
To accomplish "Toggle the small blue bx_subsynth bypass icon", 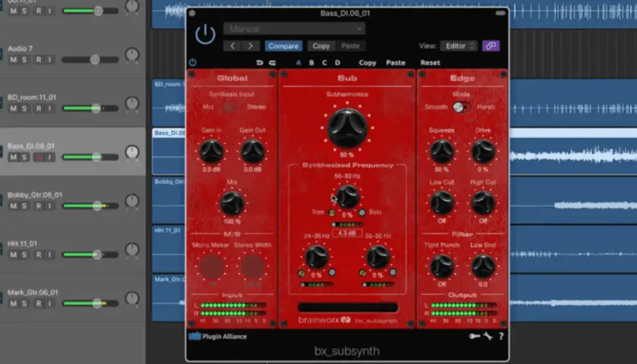I will pyautogui.click(x=193, y=62).
